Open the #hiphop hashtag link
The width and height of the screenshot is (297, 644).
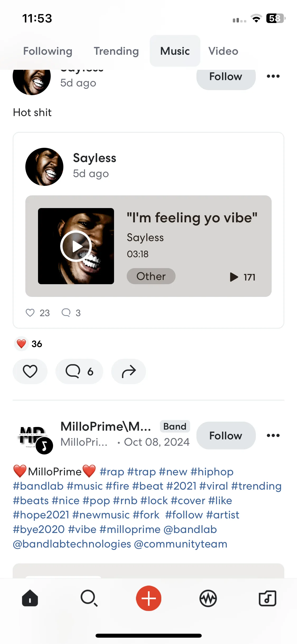[x=212, y=472]
